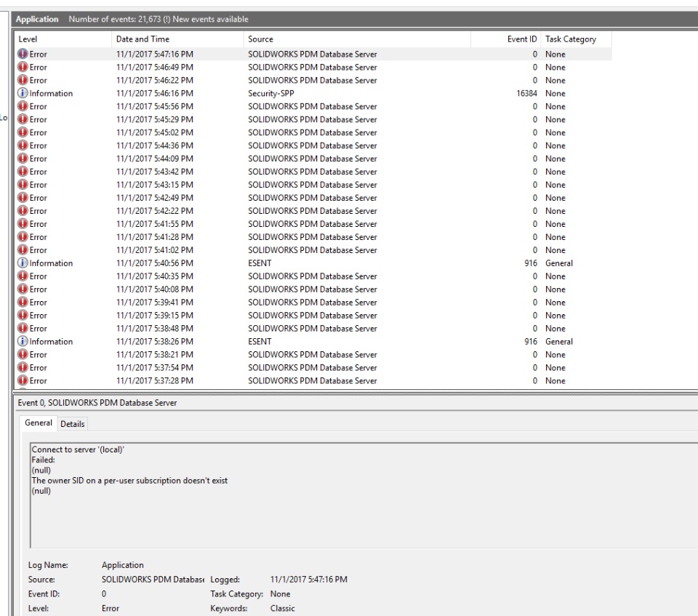
Task: Click the error icon for the 5:42:22 PM event
Action: pos(23,211)
